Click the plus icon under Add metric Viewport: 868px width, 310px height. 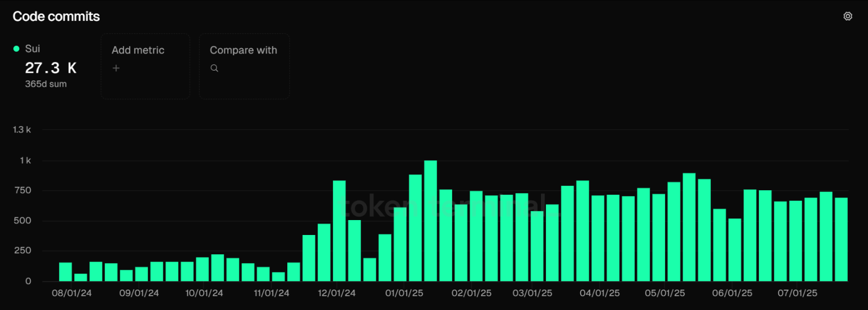point(116,68)
